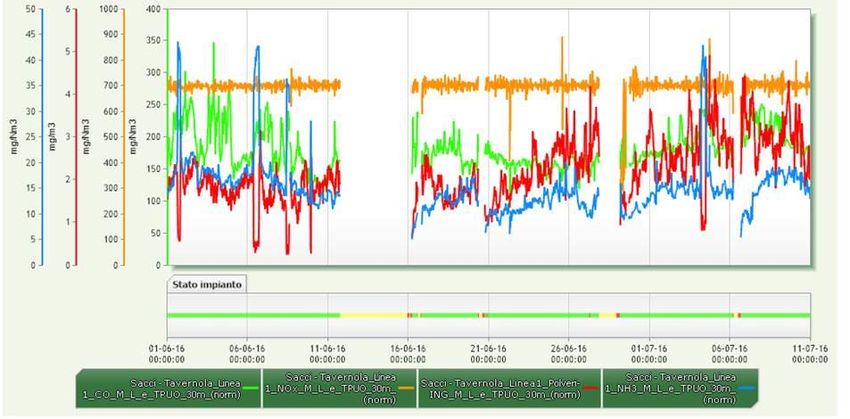Click the red axis at value 6
This screenshot has width=850, height=419.
(x=68, y=9)
